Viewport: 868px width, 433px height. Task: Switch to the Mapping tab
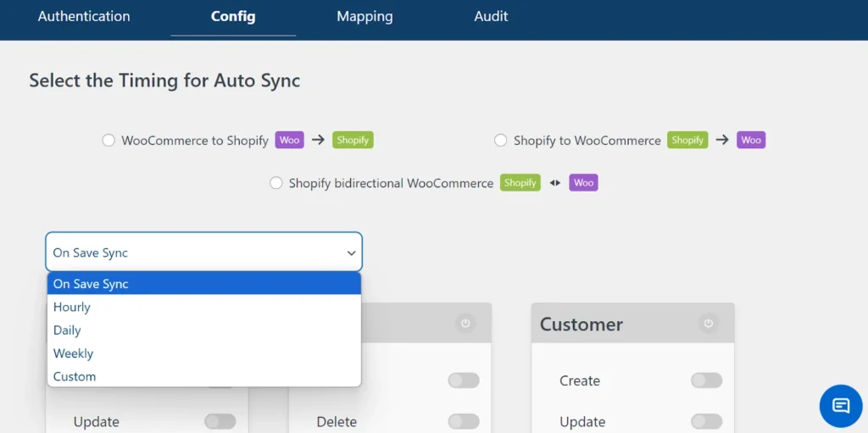click(364, 16)
